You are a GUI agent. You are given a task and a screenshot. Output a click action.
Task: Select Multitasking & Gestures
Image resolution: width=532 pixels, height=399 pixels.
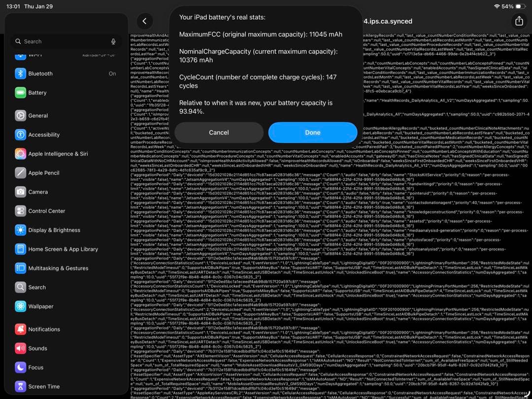tap(58, 268)
